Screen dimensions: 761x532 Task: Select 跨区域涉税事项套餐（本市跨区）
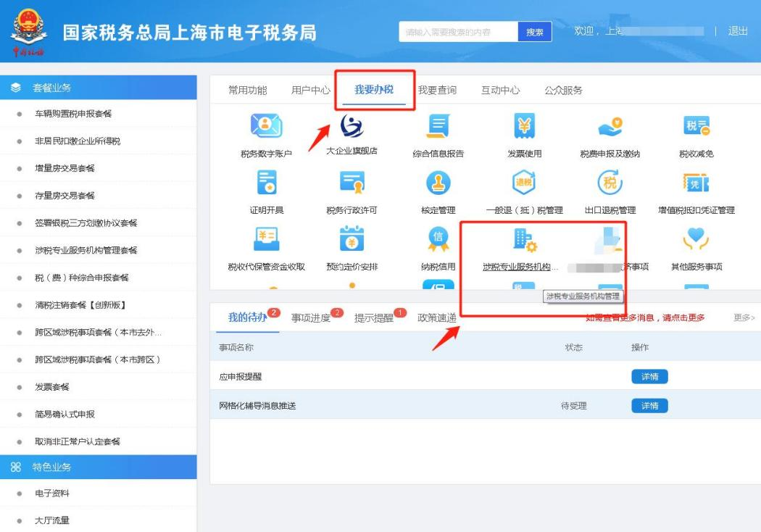click(x=98, y=359)
